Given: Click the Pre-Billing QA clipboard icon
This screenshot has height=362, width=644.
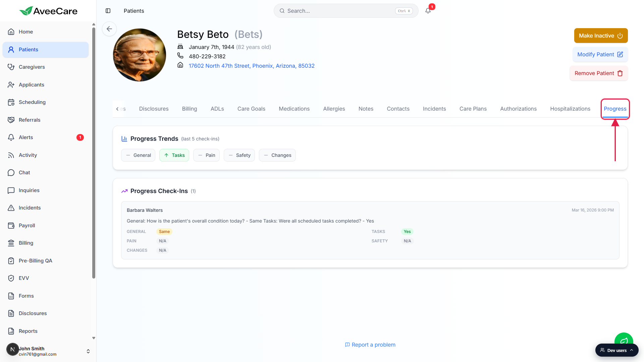Looking at the screenshot, I should (x=11, y=261).
